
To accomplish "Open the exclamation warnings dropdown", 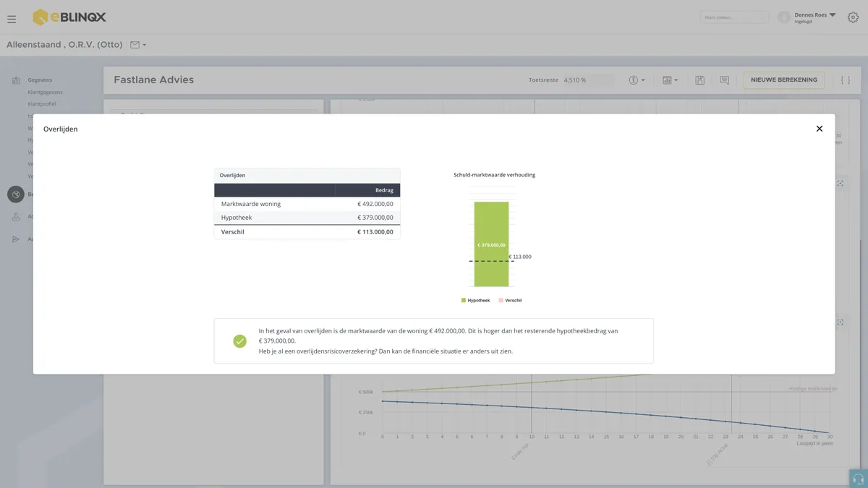I will point(637,80).
